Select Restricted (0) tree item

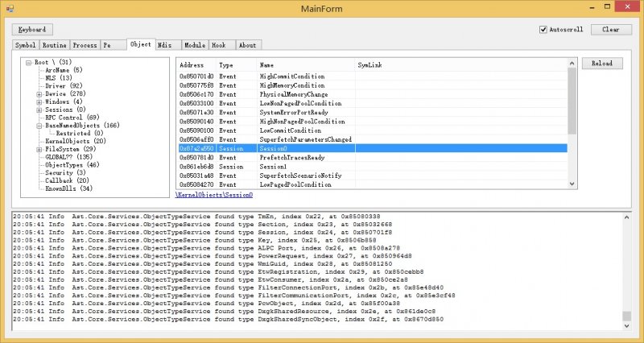80,133
